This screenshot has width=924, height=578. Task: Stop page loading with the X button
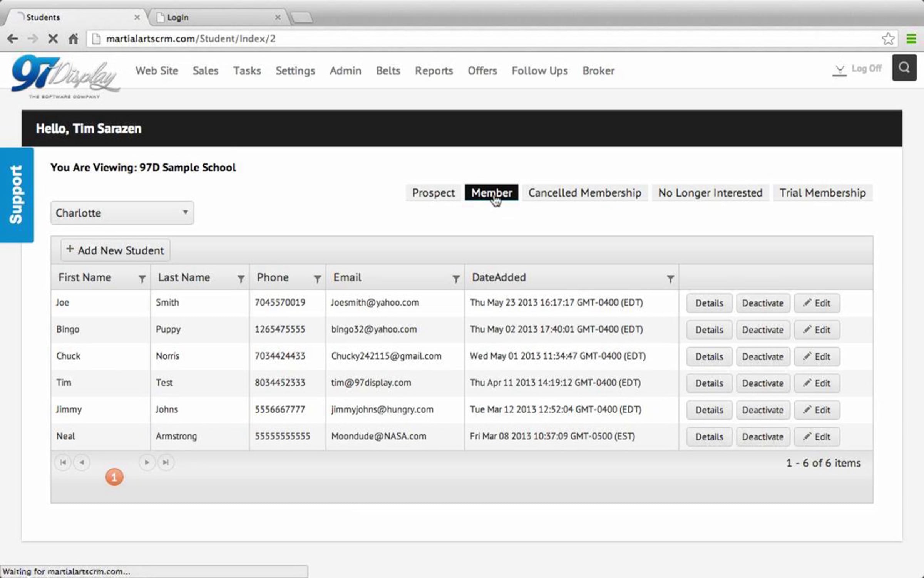coord(53,39)
